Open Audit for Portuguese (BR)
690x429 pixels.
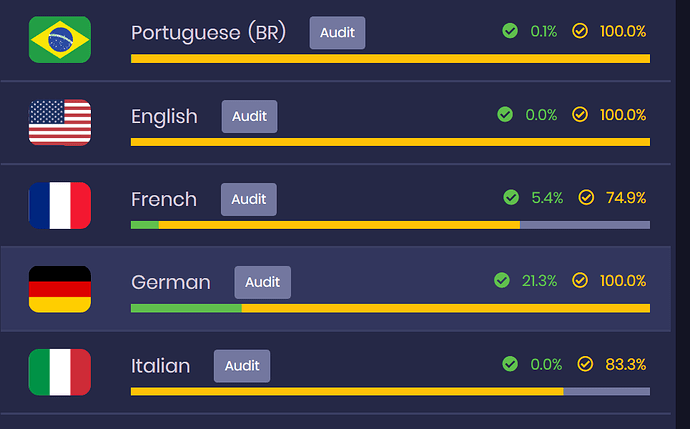tap(337, 33)
